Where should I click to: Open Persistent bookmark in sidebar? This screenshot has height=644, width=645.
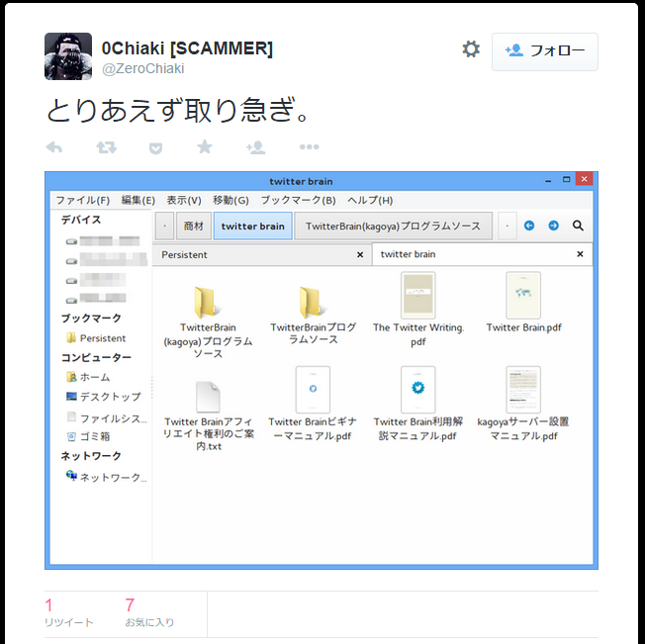pyautogui.click(x=96, y=338)
